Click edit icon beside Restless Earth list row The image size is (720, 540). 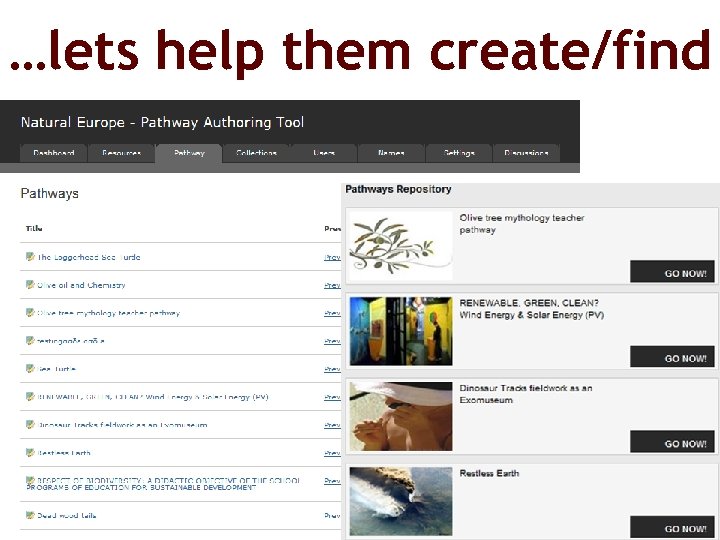30,452
